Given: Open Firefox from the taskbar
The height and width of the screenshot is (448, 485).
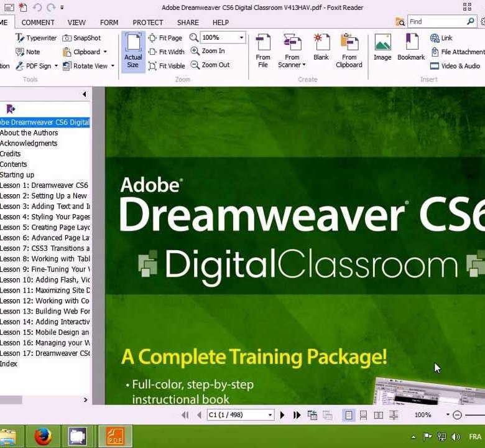Looking at the screenshot, I should pyautogui.click(x=43, y=437).
